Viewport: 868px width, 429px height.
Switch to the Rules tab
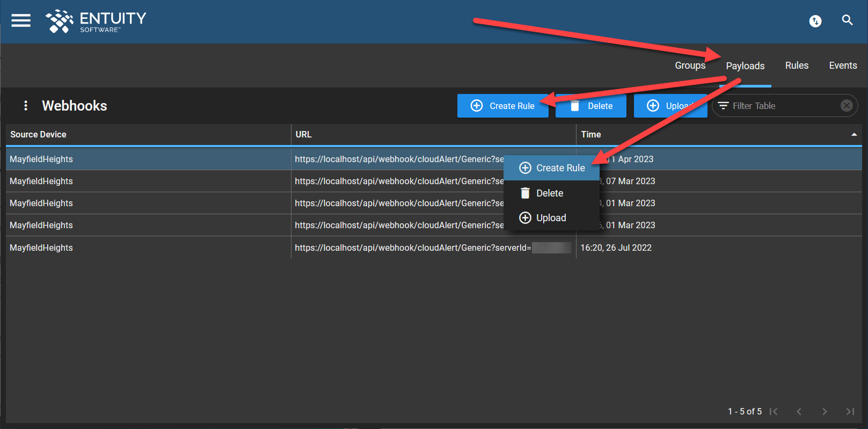tap(797, 66)
